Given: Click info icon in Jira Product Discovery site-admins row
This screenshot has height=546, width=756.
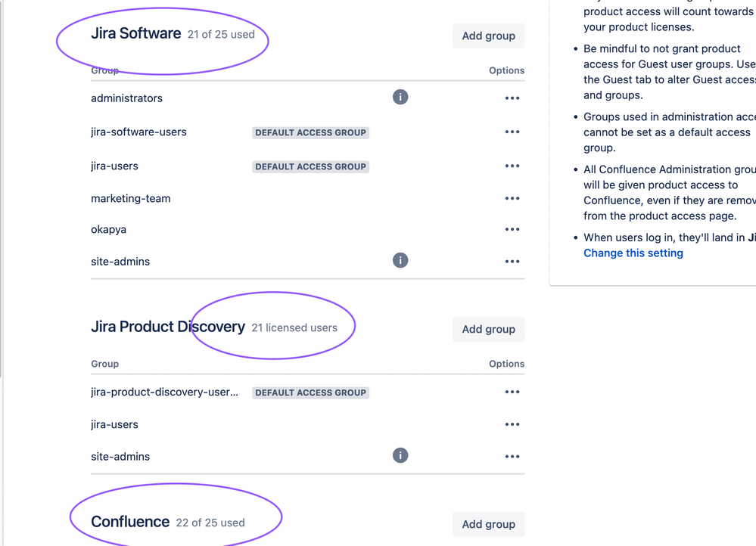Looking at the screenshot, I should [400, 455].
